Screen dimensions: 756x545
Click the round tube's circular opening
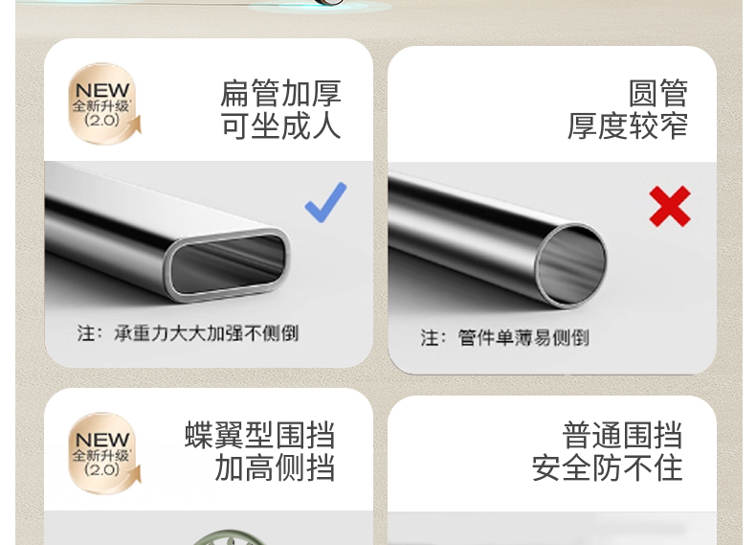[571, 265]
